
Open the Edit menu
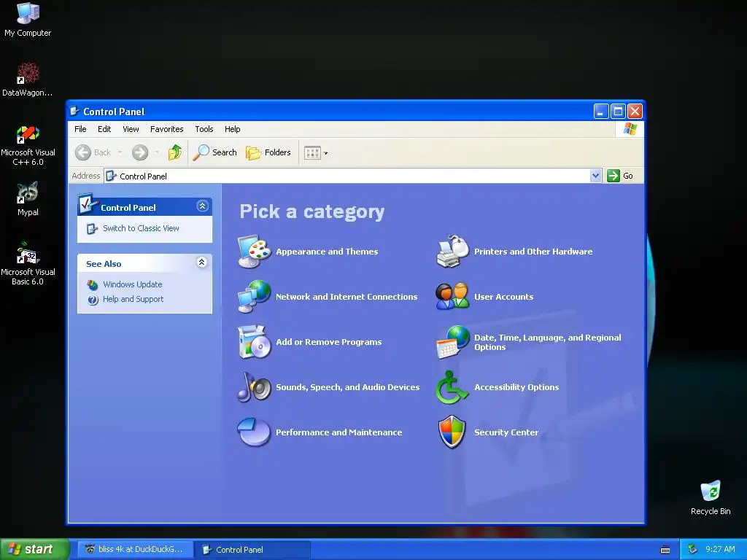coord(104,129)
